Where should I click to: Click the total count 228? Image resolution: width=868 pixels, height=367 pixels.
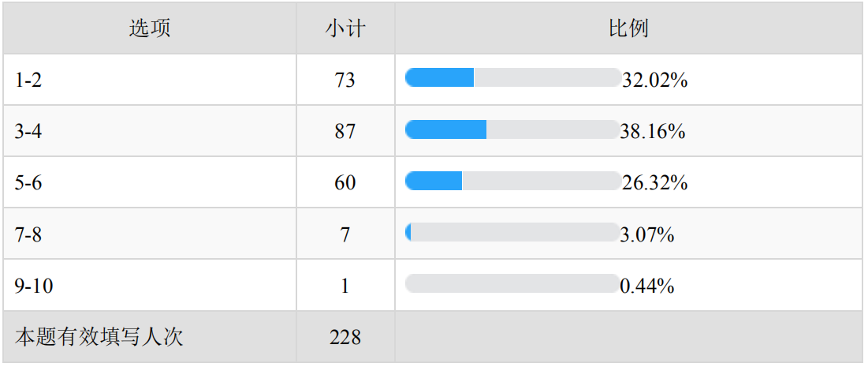345,337
